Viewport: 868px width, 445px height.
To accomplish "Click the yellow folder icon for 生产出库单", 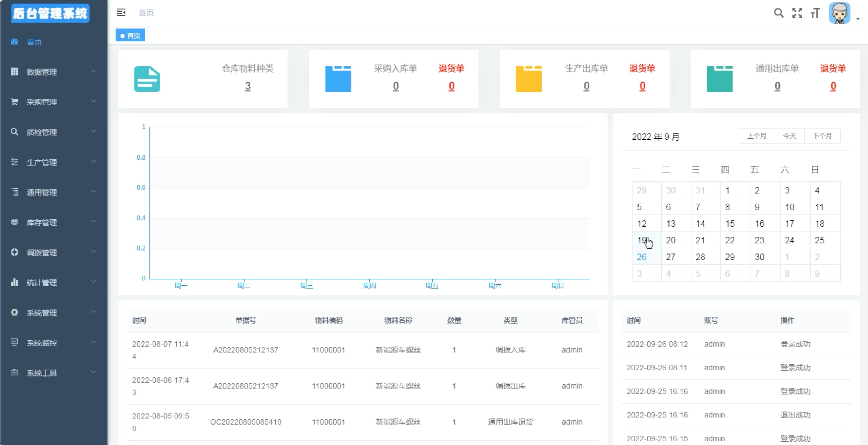I will coord(529,79).
